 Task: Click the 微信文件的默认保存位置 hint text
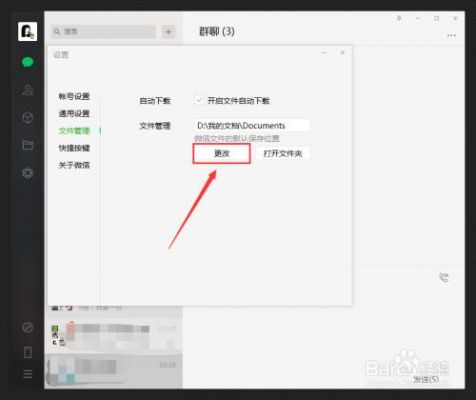coord(237,138)
